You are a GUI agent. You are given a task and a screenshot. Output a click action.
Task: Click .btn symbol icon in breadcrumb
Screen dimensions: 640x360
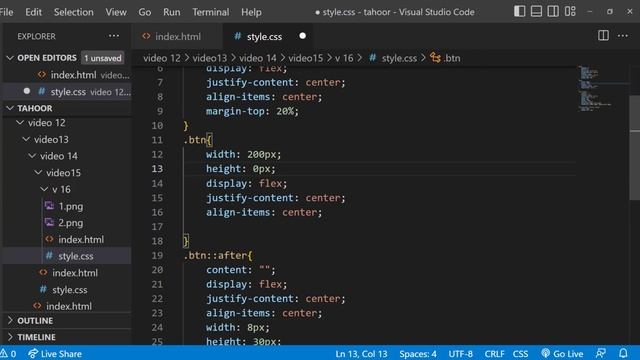[x=436, y=58]
